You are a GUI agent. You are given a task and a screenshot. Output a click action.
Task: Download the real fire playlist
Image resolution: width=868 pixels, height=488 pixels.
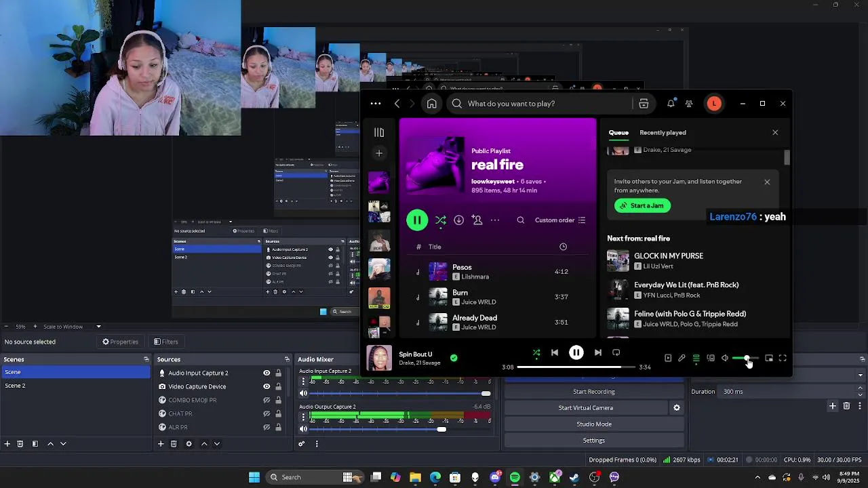coord(458,220)
